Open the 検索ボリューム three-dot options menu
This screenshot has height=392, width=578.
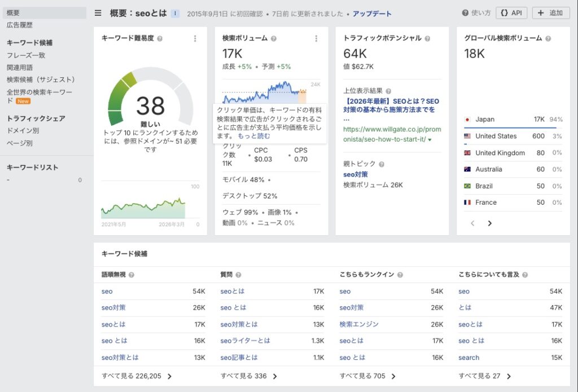coord(316,38)
